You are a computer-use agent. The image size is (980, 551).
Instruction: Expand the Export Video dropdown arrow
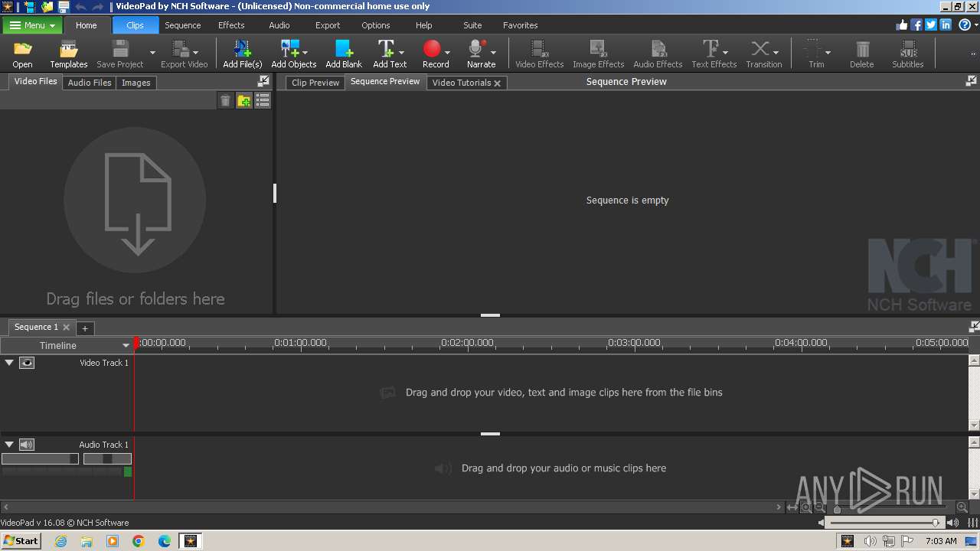[x=196, y=53]
